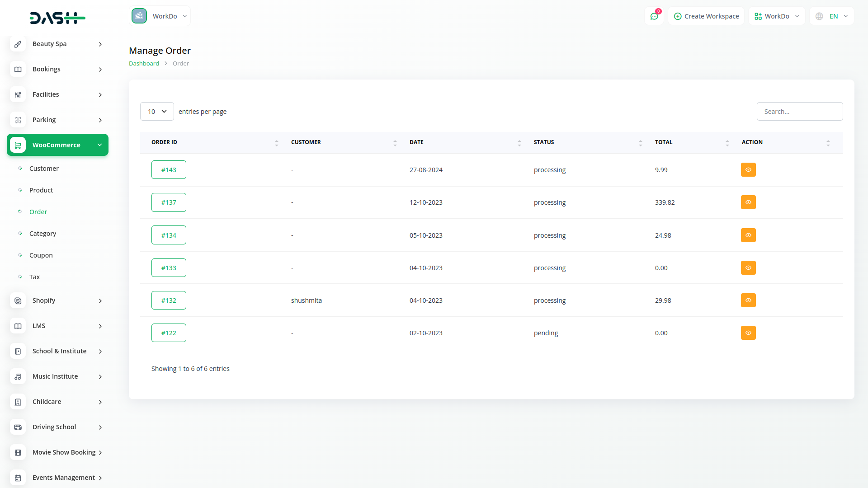Screen dimensions: 868x488
Task: Open the chat messages icon in header
Action: pos(654,16)
